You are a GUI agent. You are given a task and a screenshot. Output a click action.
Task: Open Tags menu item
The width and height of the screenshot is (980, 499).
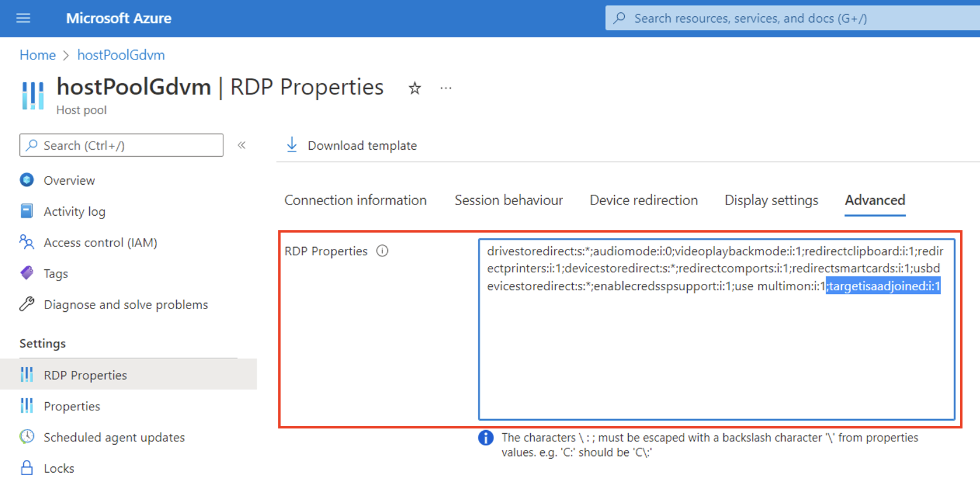(x=56, y=273)
